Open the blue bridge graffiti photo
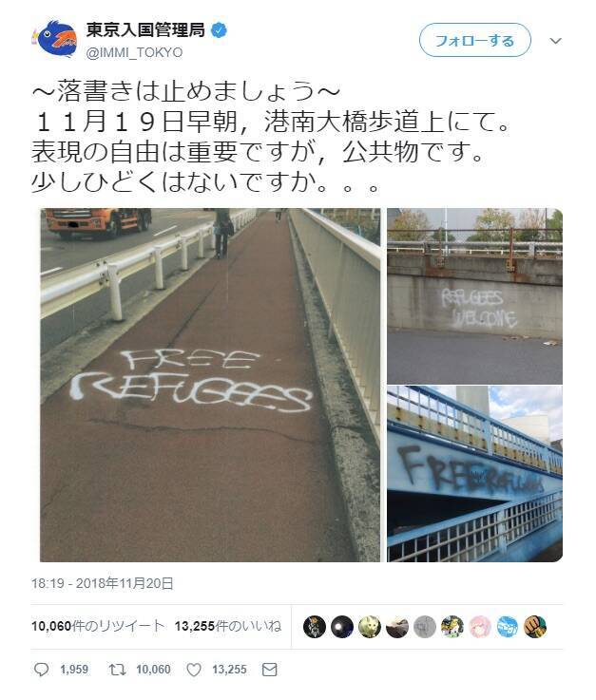596x700 pixels. tap(474, 474)
